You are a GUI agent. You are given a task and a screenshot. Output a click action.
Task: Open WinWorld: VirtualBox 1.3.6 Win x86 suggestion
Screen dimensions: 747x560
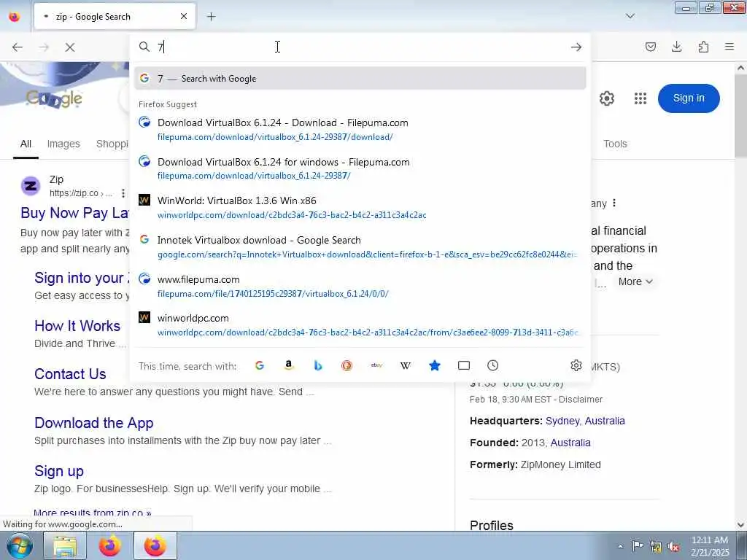(x=360, y=208)
